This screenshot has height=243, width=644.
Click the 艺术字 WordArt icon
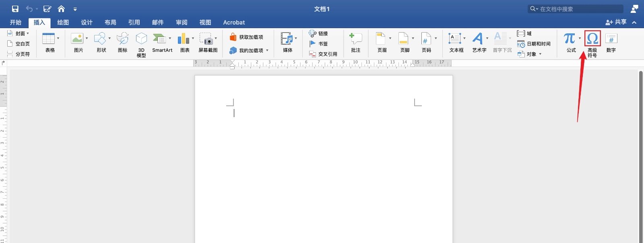477,39
